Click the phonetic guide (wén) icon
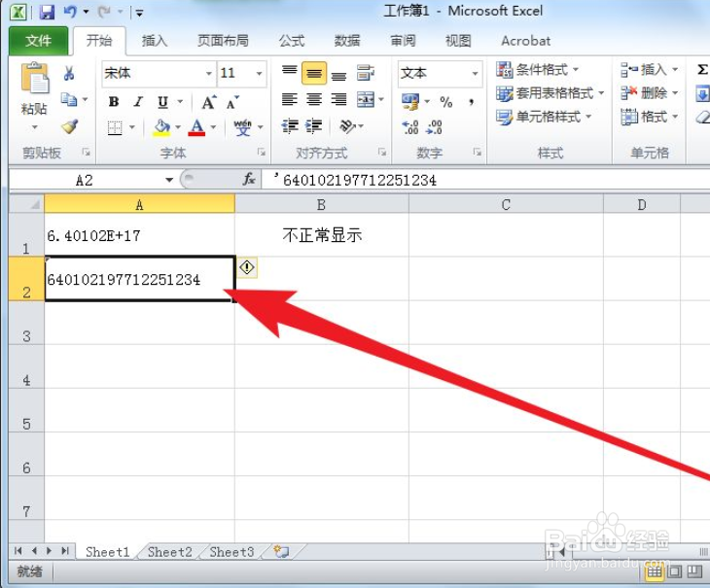 [x=243, y=127]
